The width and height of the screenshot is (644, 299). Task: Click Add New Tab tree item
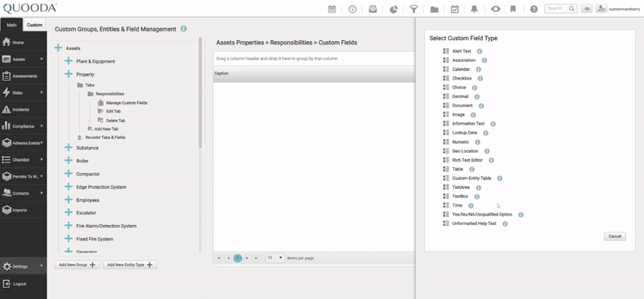tap(106, 129)
